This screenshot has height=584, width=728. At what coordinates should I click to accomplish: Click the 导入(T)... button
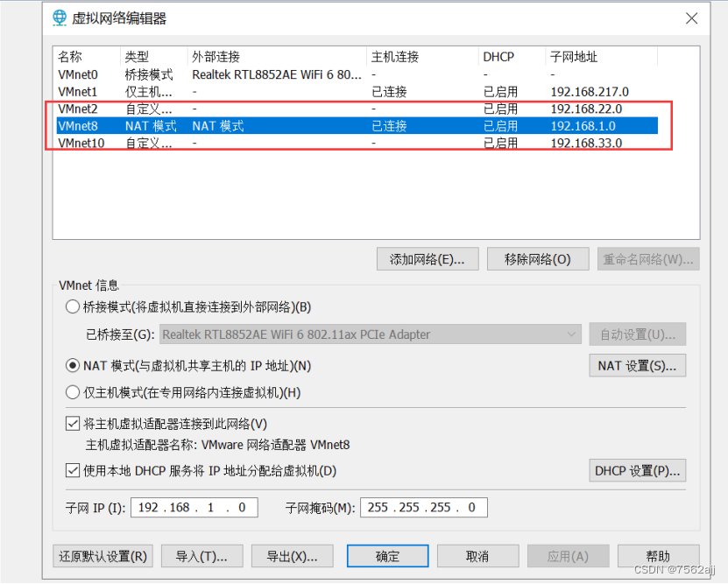202,556
